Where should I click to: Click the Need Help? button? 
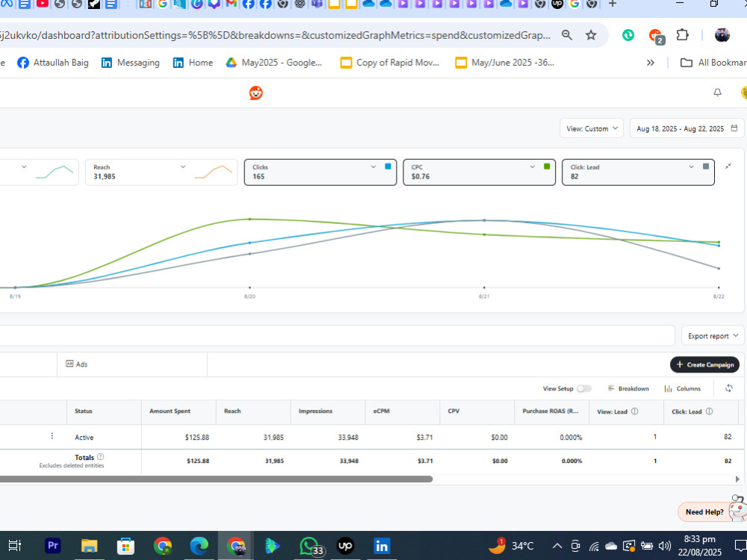(x=704, y=512)
